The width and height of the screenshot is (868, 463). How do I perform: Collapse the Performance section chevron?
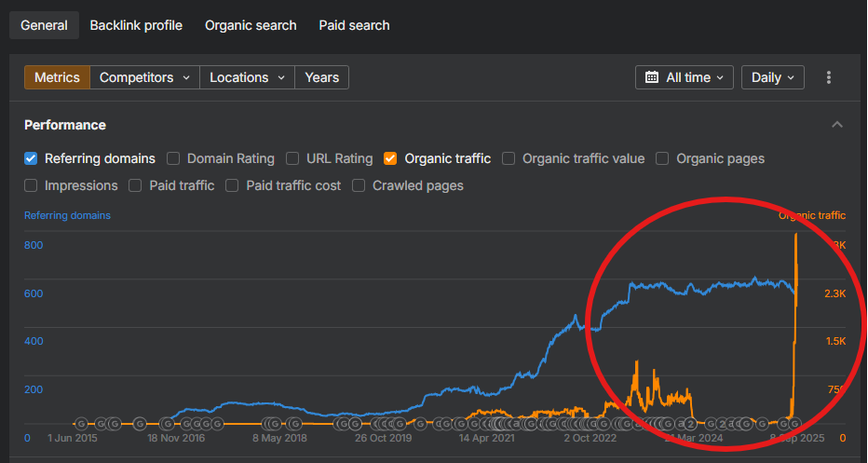coord(837,125)
